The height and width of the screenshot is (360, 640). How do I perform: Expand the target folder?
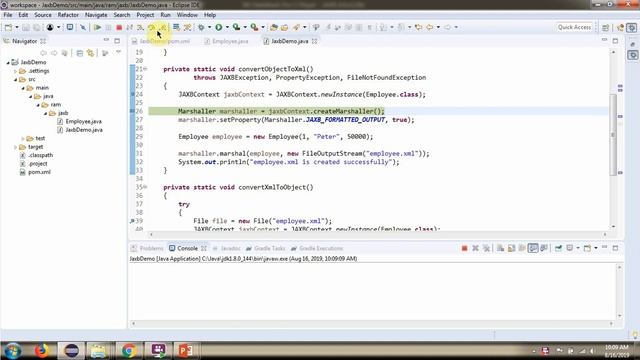(x=16, y=147)
